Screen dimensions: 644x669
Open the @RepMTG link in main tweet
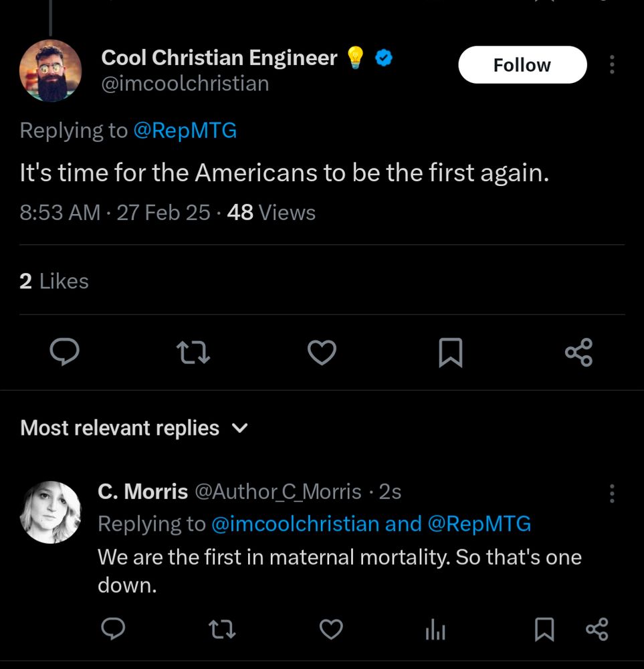185,130
